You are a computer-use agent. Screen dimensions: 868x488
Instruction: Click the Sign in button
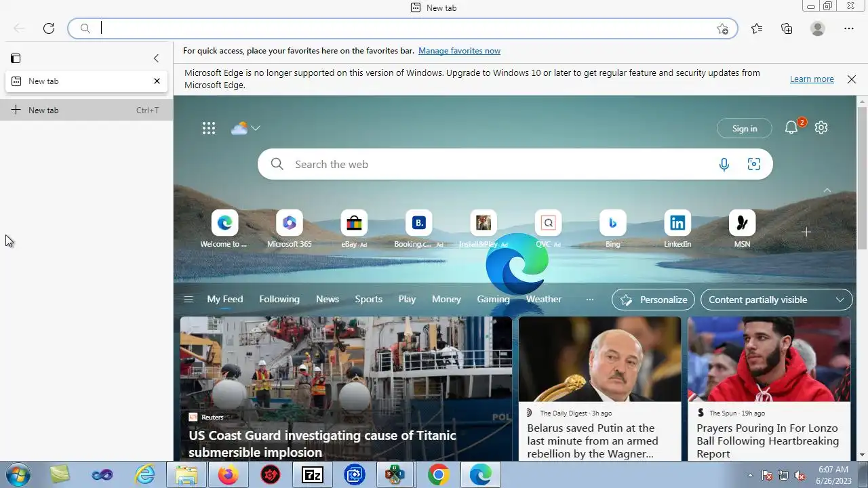click(x=745, y=129)
